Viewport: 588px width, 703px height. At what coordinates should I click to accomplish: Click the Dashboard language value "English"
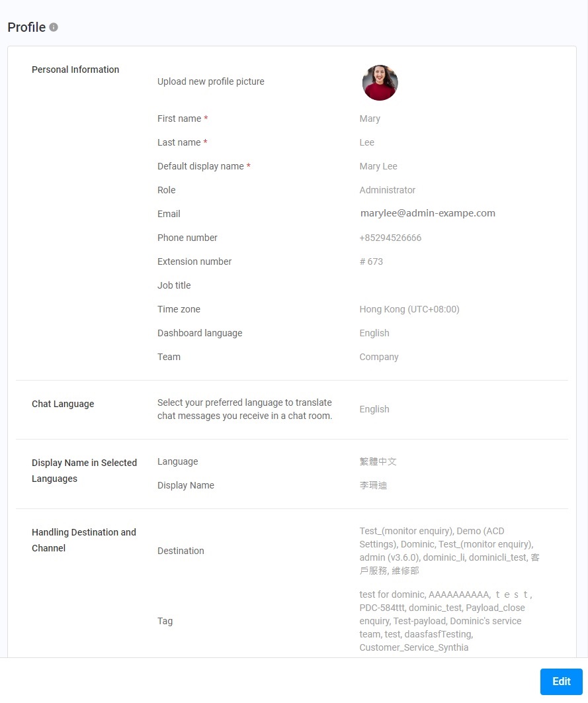click(x=374, y=333)
